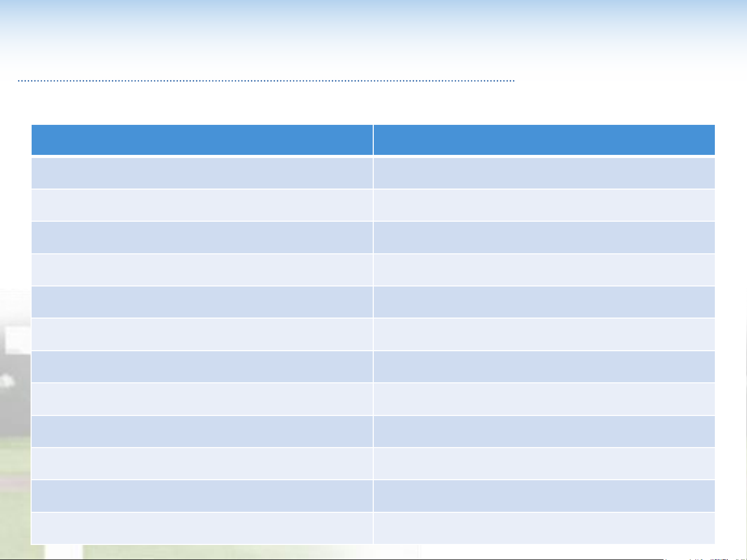Select tenth body row, left column cell
Screen dimensions: 747x560
pos(202,464)
